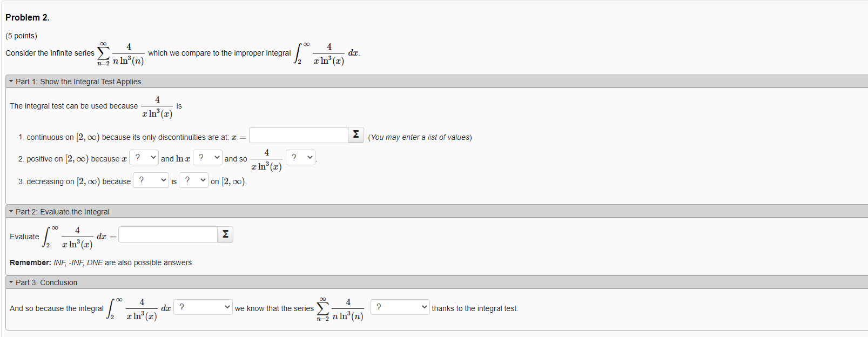Open the sign dropdown after 'positive on [2, ∞) because x'
Viewport: 868px width, 337px height.
pos(143,157)
